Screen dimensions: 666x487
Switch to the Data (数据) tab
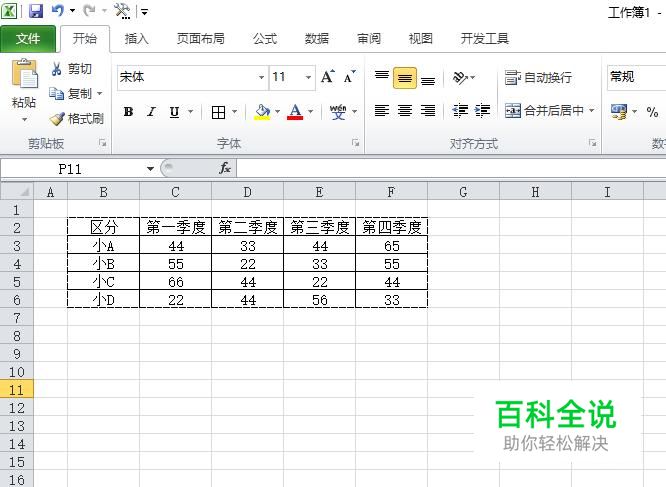tap(317, 39)
